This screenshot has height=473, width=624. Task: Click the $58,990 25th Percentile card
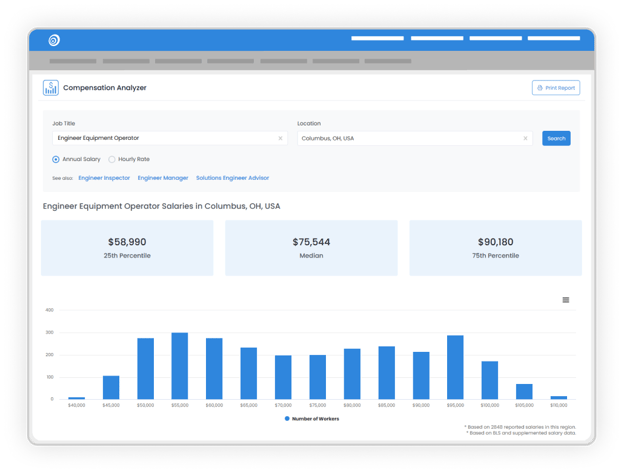coord(127,248)
